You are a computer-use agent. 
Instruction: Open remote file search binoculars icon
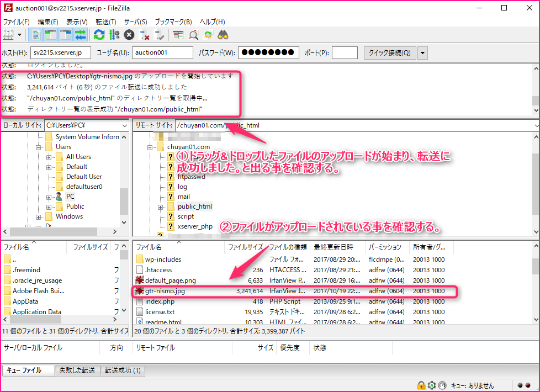point(223,35)
